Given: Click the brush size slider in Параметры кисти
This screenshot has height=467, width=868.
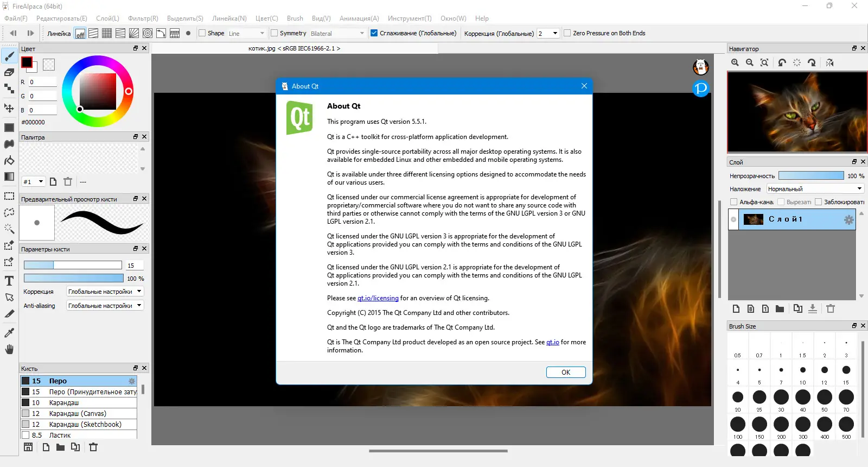Looking at the screenshot, I should click(x=73, y=265).
